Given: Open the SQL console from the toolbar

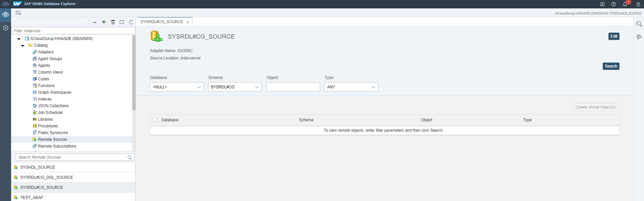Looking at the screenshot, I should pyautogui.click(x=18, y=13).
